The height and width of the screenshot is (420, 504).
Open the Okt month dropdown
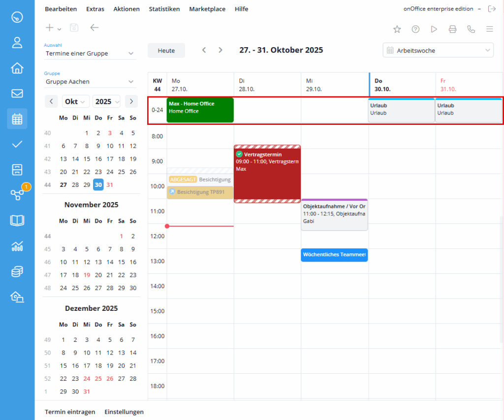75,101
